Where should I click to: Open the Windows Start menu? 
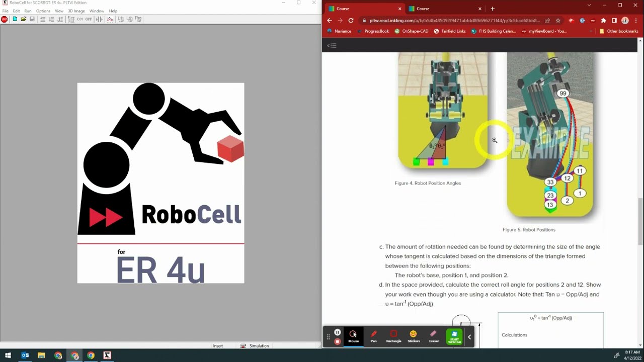pyautogui.click(x=8, y=355)
